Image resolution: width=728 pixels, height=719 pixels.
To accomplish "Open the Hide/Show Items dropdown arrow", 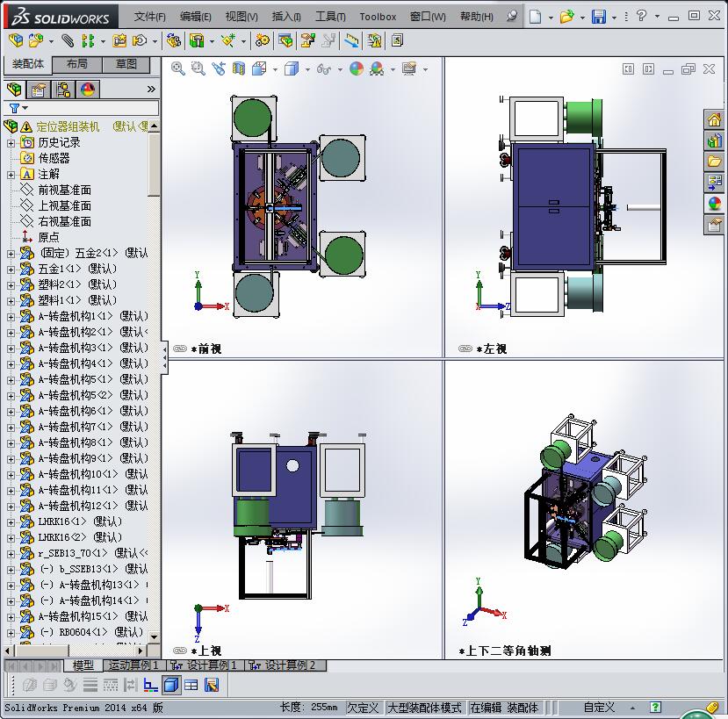I will 340,69.
